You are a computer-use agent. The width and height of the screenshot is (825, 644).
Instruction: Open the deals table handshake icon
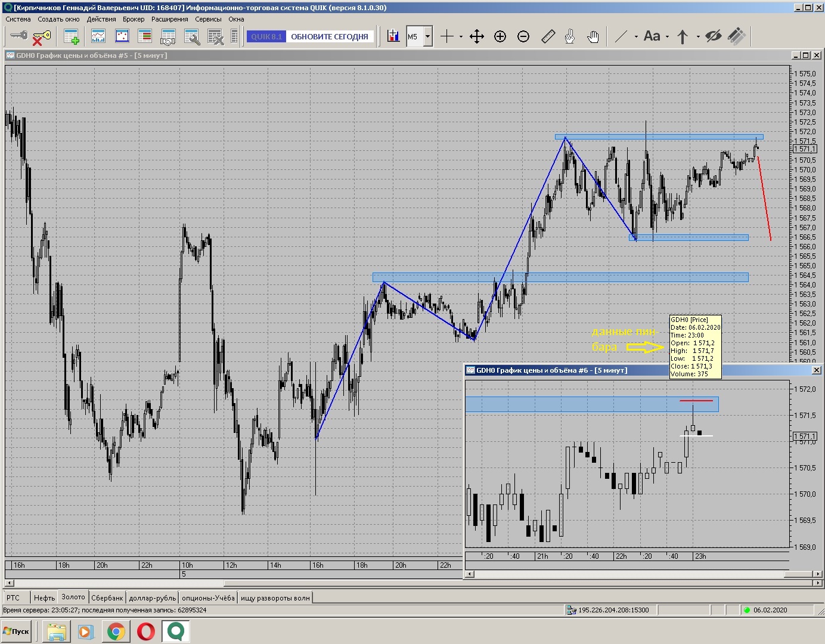click(x=168, y=36)
